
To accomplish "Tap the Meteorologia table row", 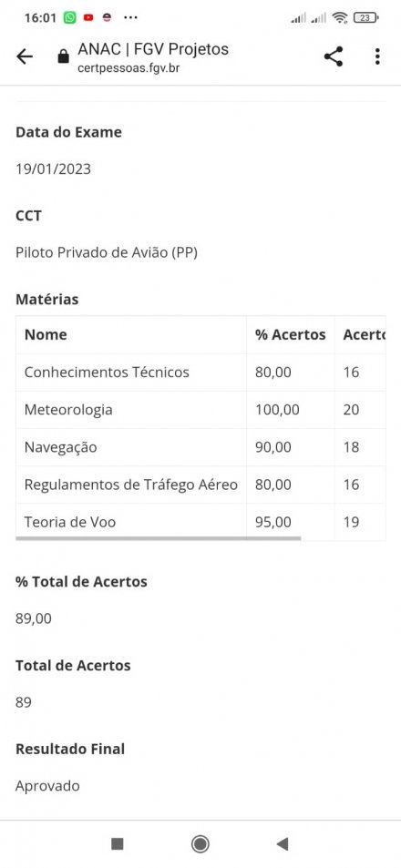I will tap(200, 410).
